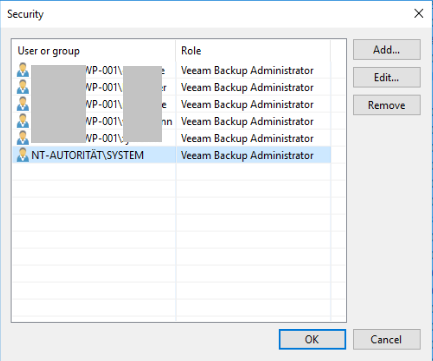
Task: Click the user icon of the row ending 'nn'
Action: pos(23,121)
